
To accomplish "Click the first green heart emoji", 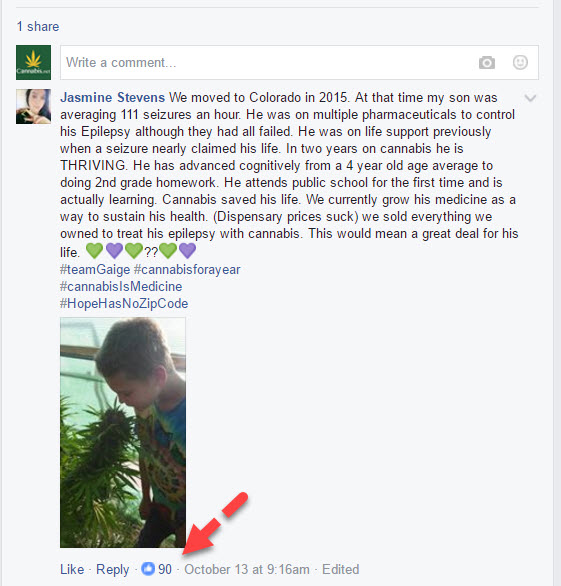I will [x=94, y=250].
